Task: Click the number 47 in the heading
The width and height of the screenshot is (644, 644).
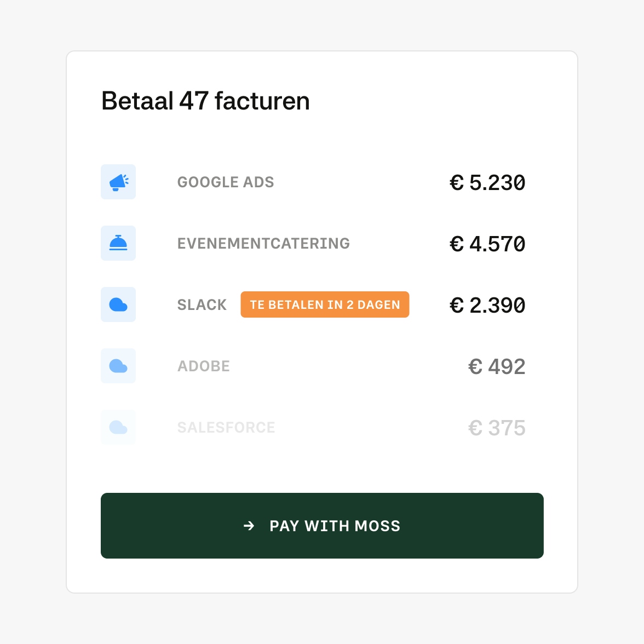Action: 194,101
